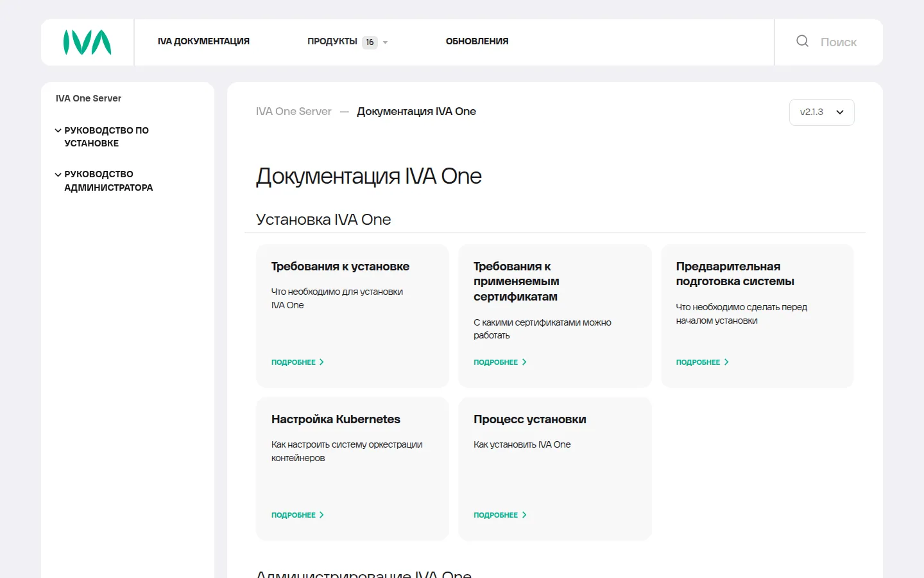Open Настройка Kubernetes card title
The image size is (924, 578).
(x=336, y=419)
